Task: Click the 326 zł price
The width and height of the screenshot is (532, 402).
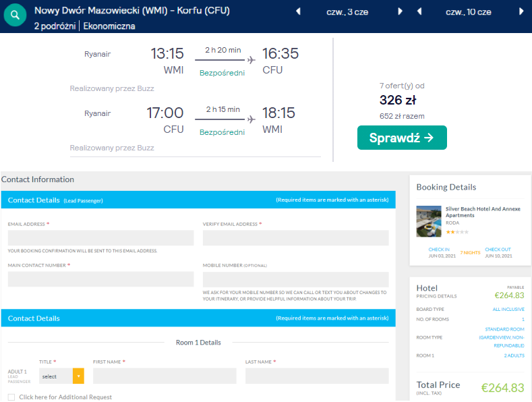Action: click(398, 100)
